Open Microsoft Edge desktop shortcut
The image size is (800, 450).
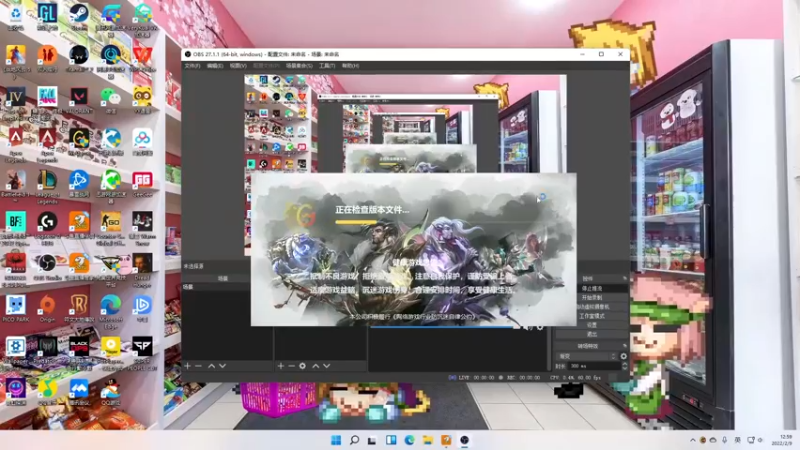coord(111,311)
